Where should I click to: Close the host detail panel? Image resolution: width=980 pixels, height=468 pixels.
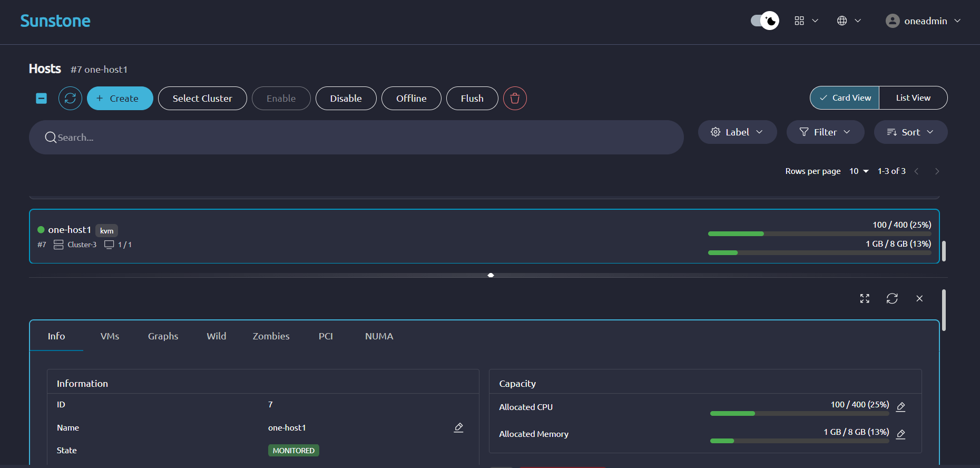[x=919, y=299]
